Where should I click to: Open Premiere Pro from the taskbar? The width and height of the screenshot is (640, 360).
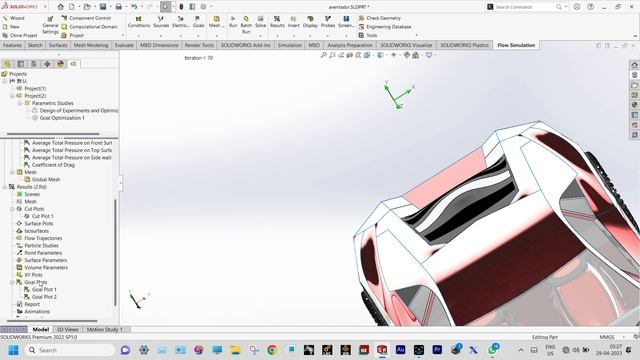[x=437, y=350]
